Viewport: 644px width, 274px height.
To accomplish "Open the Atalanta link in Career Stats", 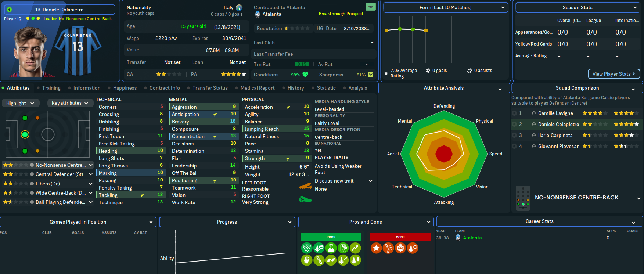I will [472, 238].
